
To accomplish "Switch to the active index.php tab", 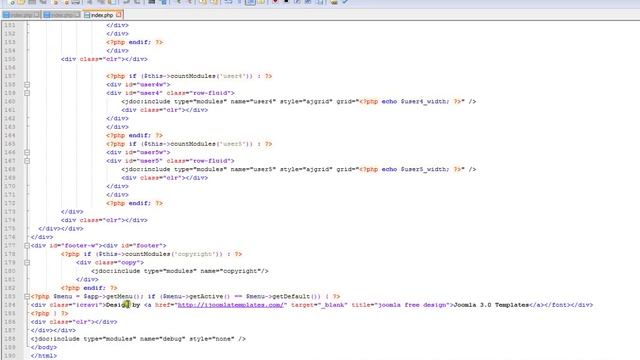I will pos(102,15).
